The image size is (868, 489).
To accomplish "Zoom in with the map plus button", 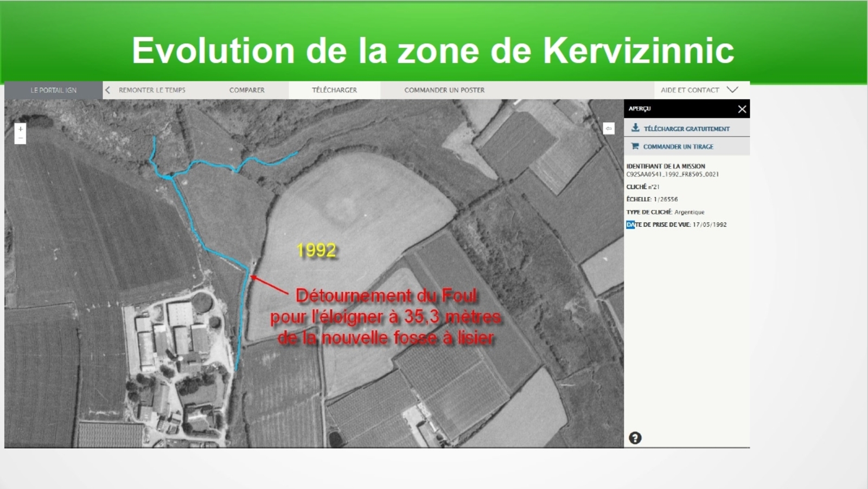I will click(20, 129).
